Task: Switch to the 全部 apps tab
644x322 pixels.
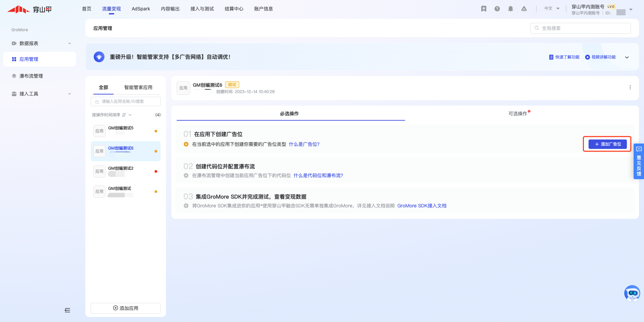Action: click(103, 87)
